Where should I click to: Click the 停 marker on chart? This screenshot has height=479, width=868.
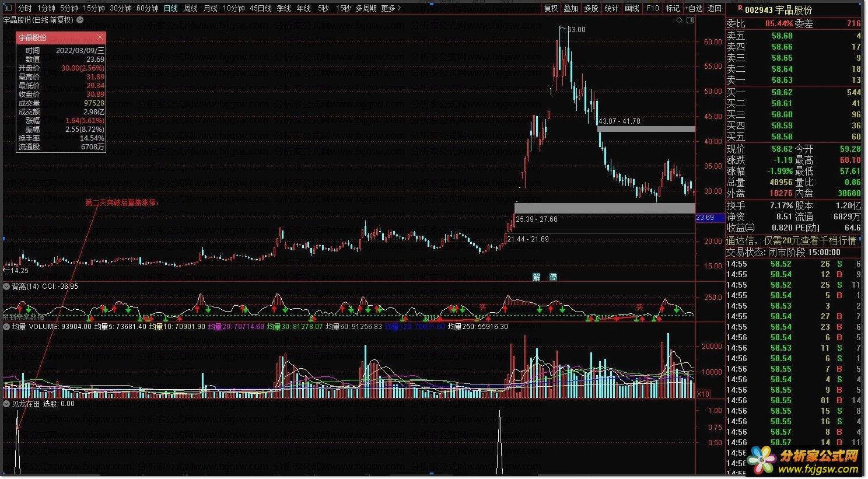(554, 277)
